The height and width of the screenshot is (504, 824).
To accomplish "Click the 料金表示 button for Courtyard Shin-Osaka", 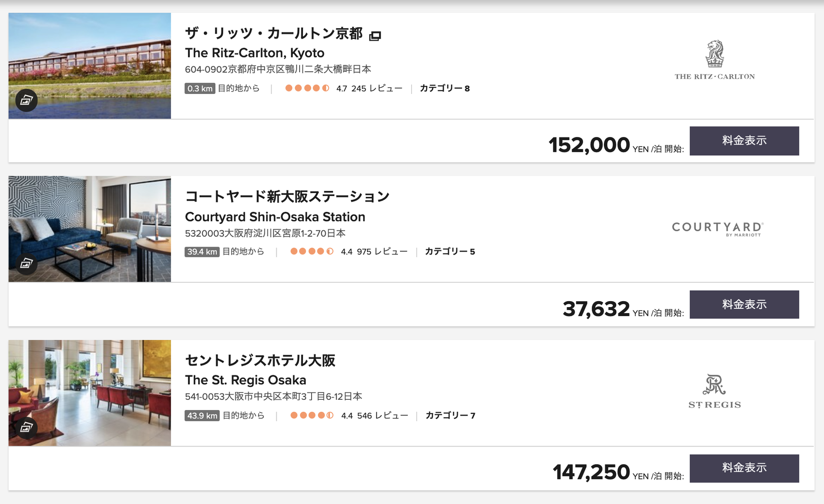I will pyautogui.click(x=744, y=305).
